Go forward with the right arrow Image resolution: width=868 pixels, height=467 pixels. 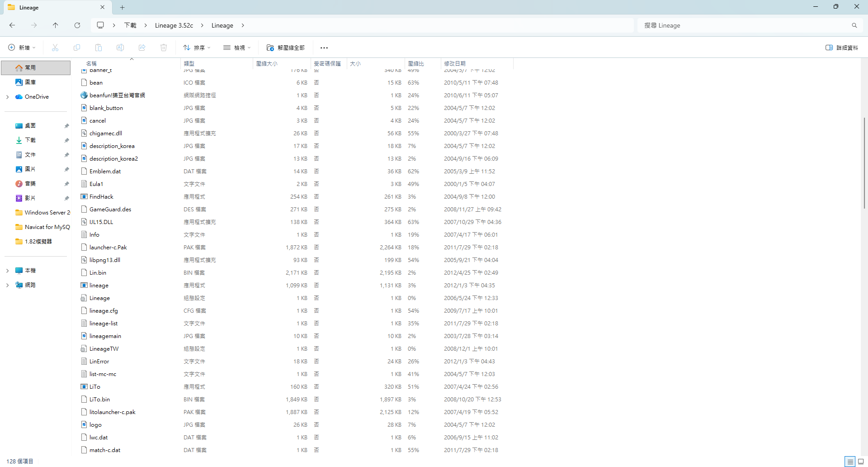click(x=34, y=25)
